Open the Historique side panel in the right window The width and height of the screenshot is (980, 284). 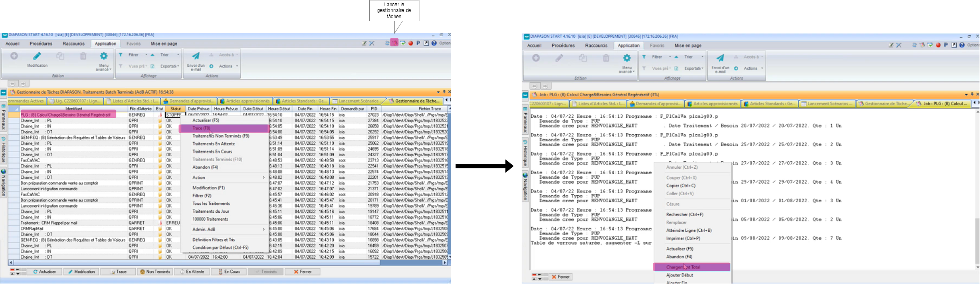pos(525,153)
